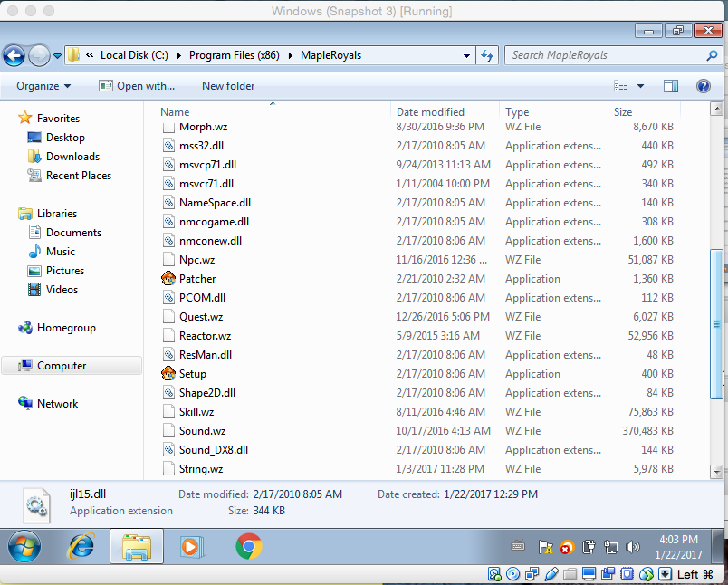This screenshot has height=585, width=728.
Task: Select ResMan.dll file
Action: (206, 355)
